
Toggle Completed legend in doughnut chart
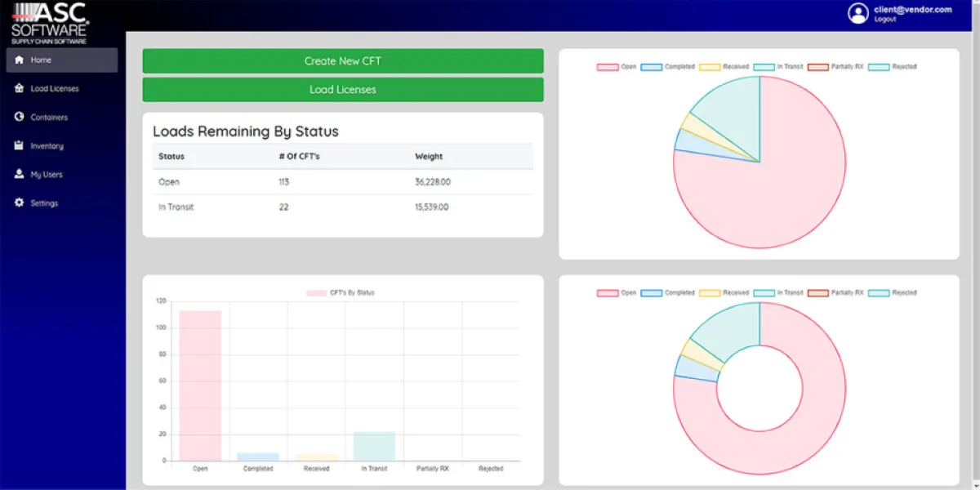pyautogui.click(x=668, y=292)
